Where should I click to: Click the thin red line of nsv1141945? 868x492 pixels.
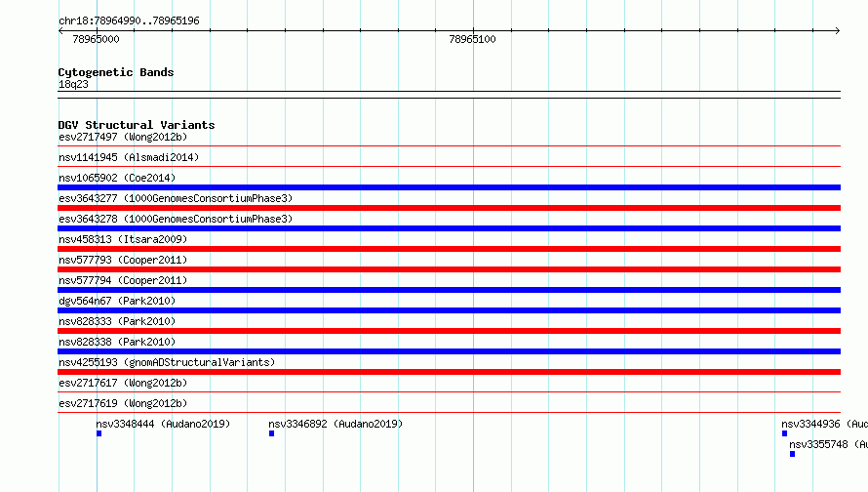(449, 166)
